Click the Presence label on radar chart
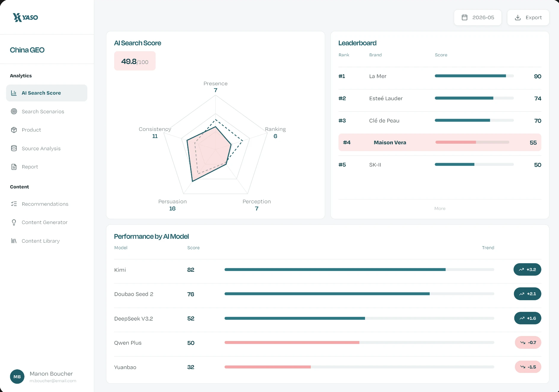 pyautogui.click(x=215, y=83)
